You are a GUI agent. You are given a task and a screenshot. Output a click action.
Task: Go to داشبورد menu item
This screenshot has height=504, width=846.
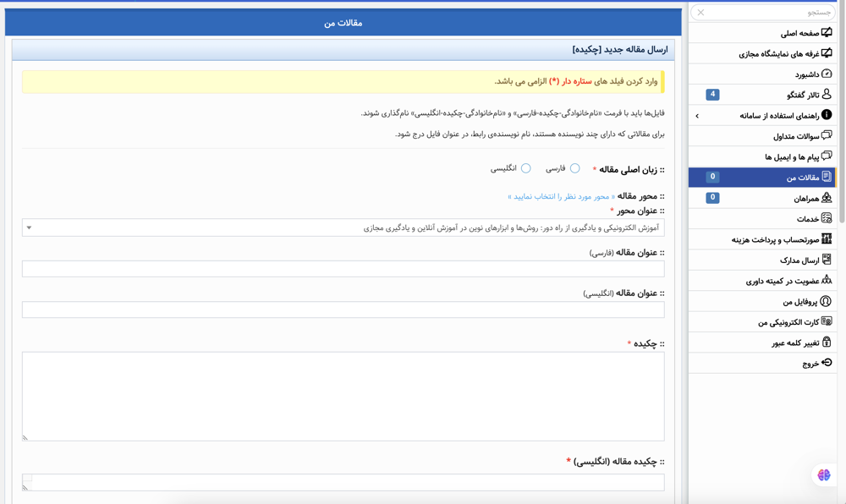click(762, 74)
